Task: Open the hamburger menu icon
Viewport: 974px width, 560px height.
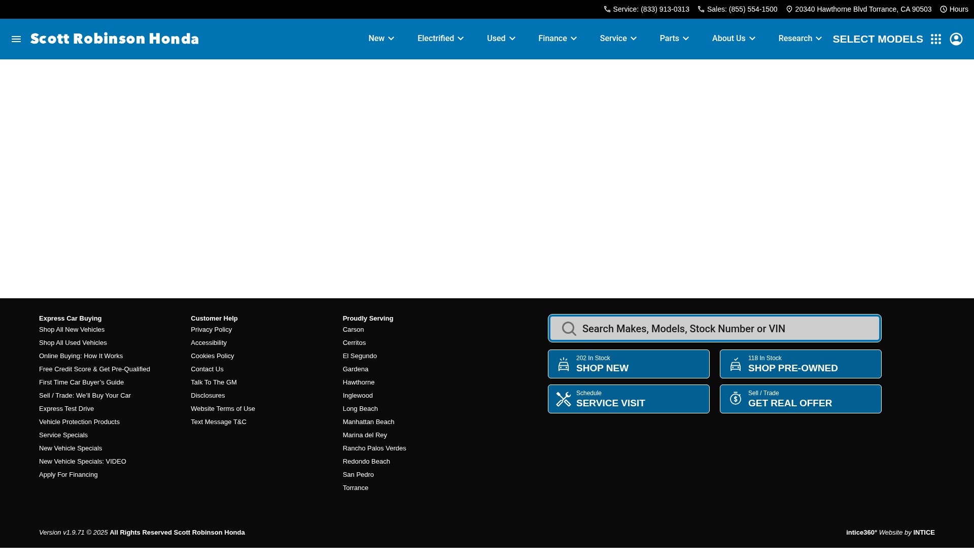Action: click(16, 39)
